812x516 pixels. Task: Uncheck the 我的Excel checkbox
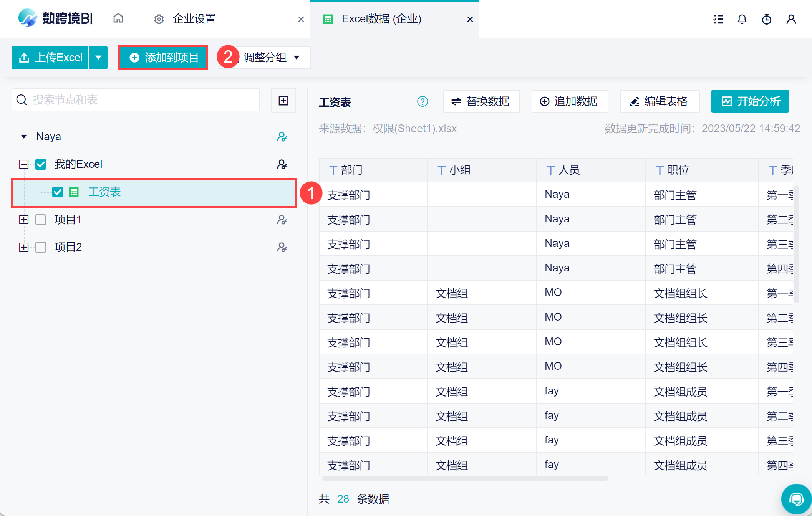tap(41, 164)
